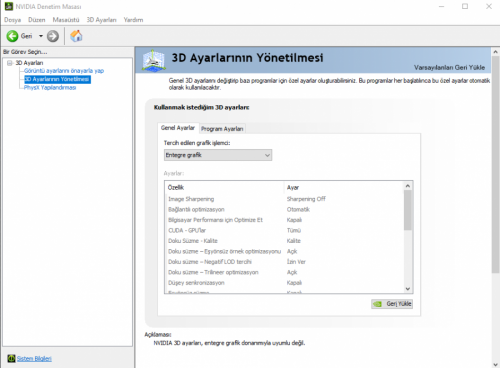Viewport: 500px width, 368px height.
Task: Click the Tümü setting value
Action: (x=294, y=230)
